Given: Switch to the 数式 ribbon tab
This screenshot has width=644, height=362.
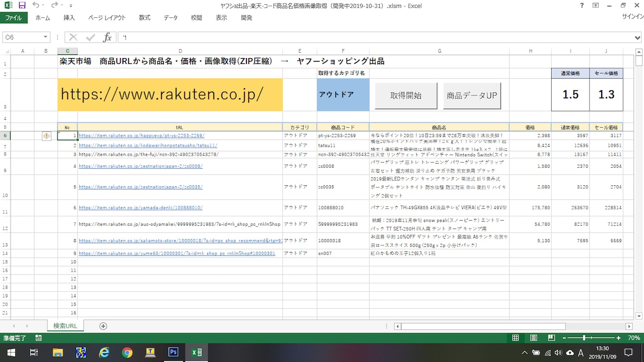Looking at the screenshot, I should tap(145, 17).
